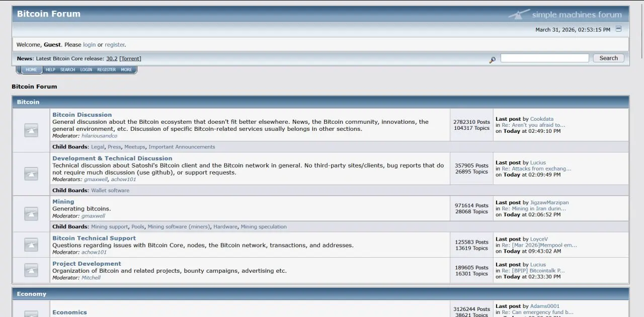Screen dimensions: 644x317
Task: Open the Torrent link in news
Action: tap(130, 59)
